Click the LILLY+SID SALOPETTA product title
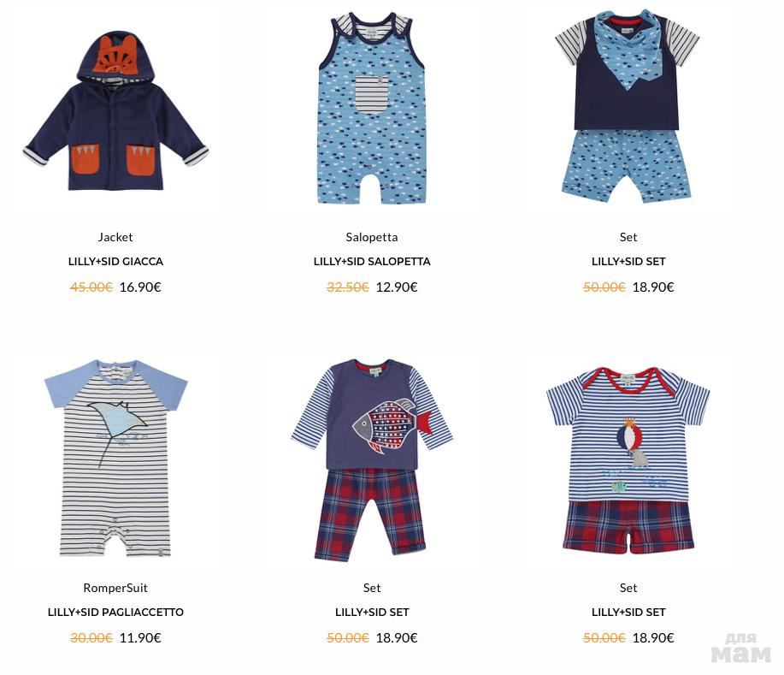 point(372,261)
